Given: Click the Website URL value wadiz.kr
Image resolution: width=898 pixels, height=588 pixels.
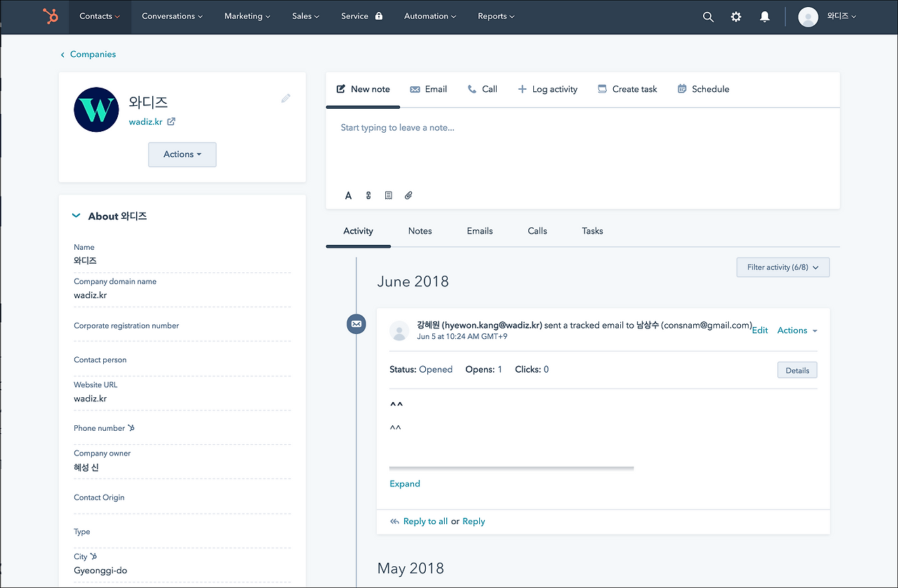Looking at the screenshot, I should point(91,399).
